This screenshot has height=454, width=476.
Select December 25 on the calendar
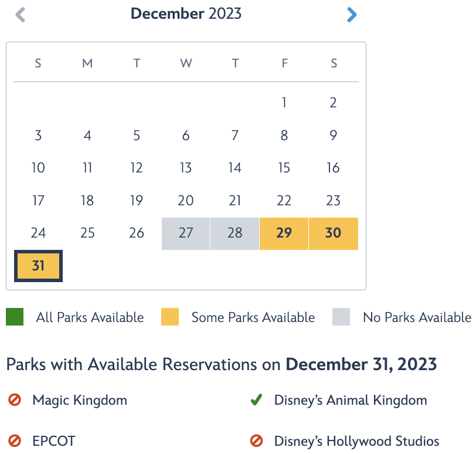[87, 233]
